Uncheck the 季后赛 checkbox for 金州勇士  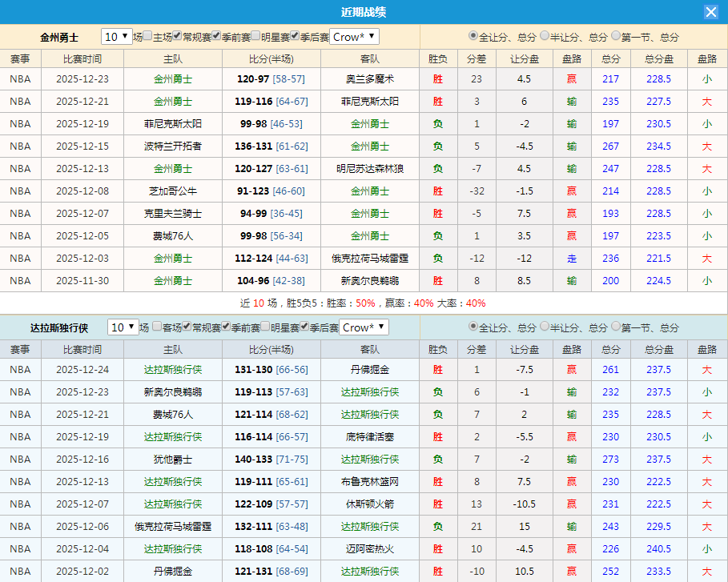coord(295,36)
